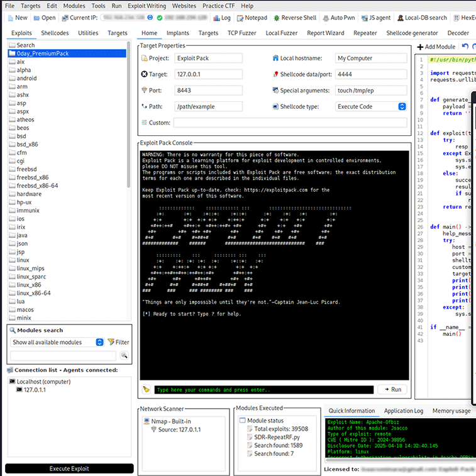Open the Notepad tool
Screen dimensions: 476x476
[x=252, y=18]
